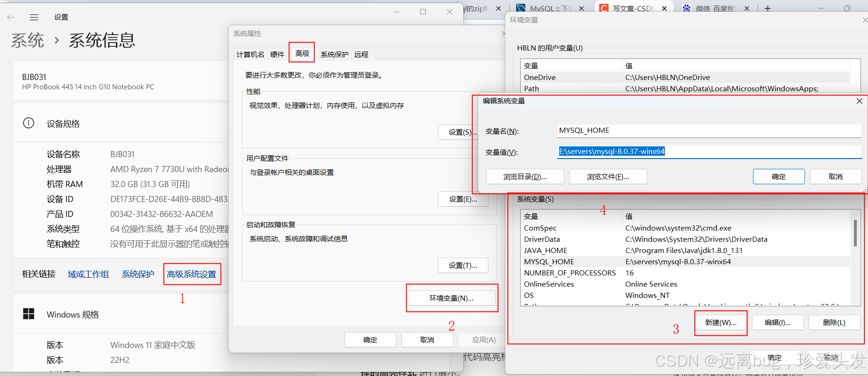Viewport: 868px width, 376px height.
Task: Select the user Path variable row
Action: click(685, 89)
